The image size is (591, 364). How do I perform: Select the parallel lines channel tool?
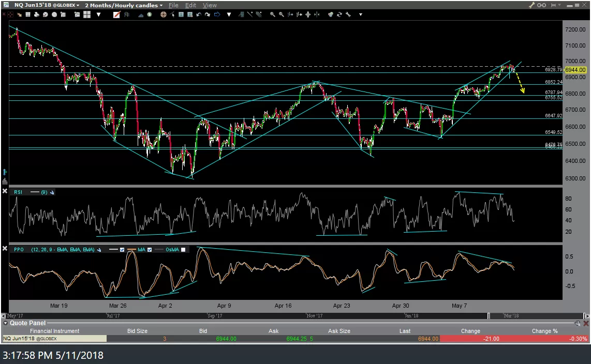[x=259, y=14]
